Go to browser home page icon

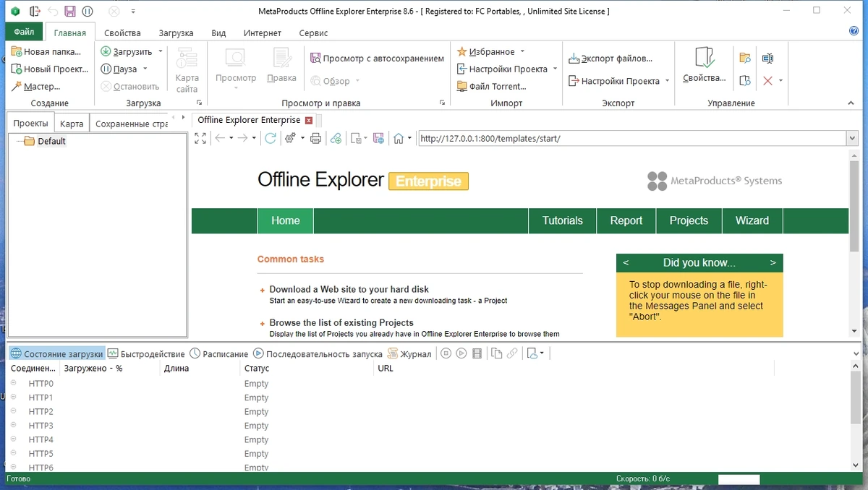coord(398,138)
